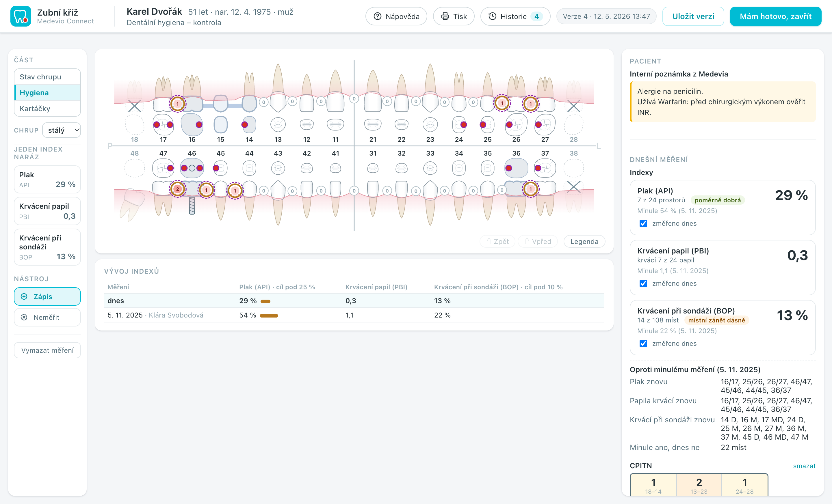Click the midline papilla 0 marker between 11 and 21

(354, 99)
